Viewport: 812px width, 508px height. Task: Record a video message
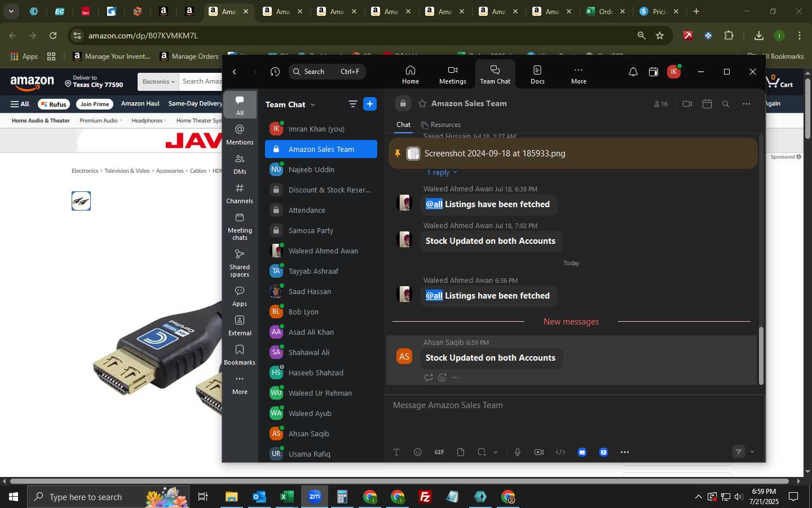pyautogui.click(x=539, y=452)
